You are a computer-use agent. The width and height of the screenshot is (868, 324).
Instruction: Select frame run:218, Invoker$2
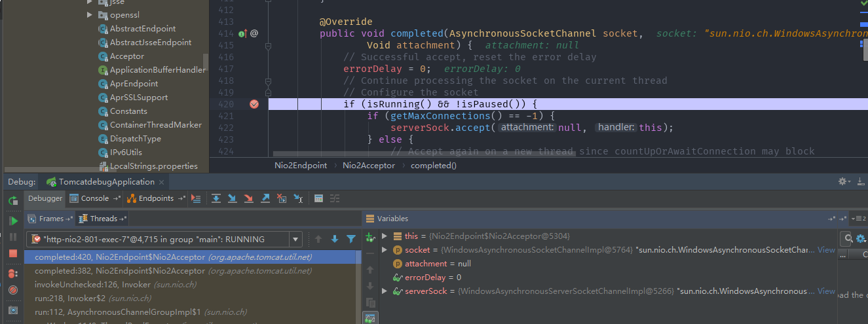pos(193,298)
